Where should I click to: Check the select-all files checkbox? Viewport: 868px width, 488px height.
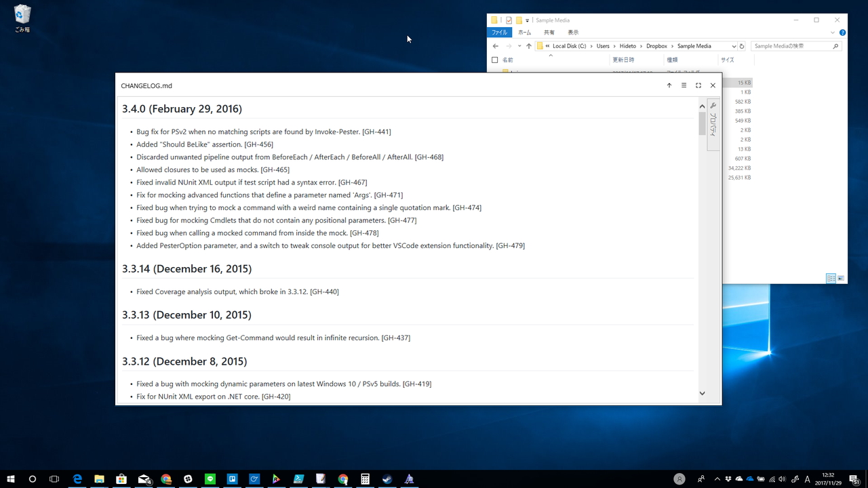[x=494, y=59]
